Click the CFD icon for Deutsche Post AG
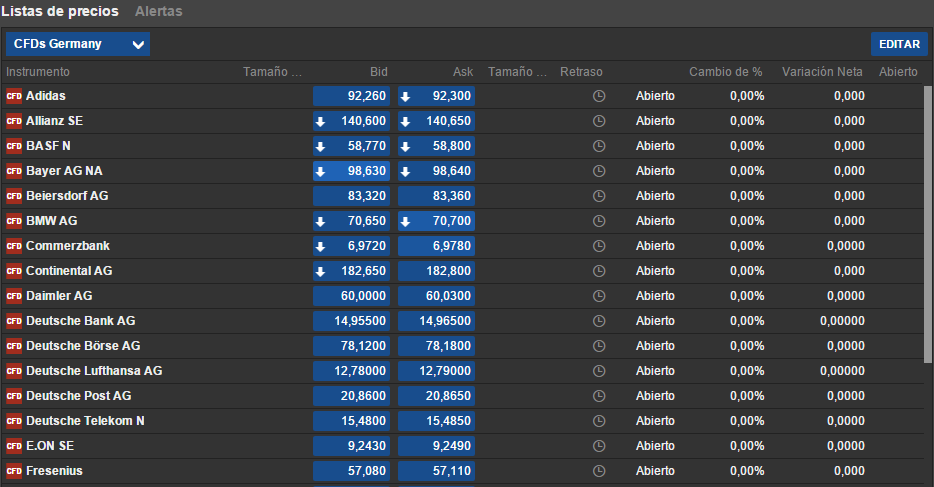 coord(14,396)
